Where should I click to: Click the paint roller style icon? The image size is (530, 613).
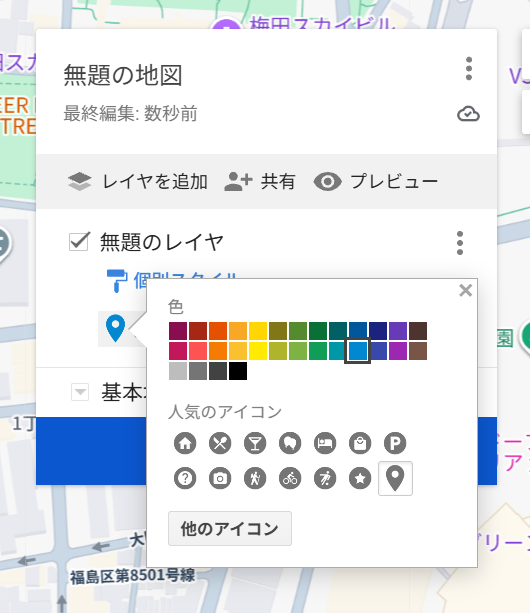coord(117,280)
